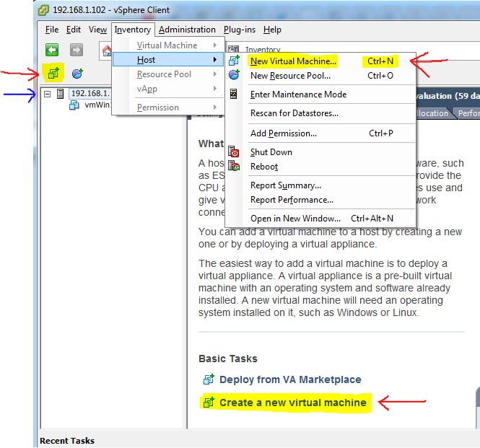Click Deploy from VA Marketplace link

pyautogui.click(x=290, y=379)
